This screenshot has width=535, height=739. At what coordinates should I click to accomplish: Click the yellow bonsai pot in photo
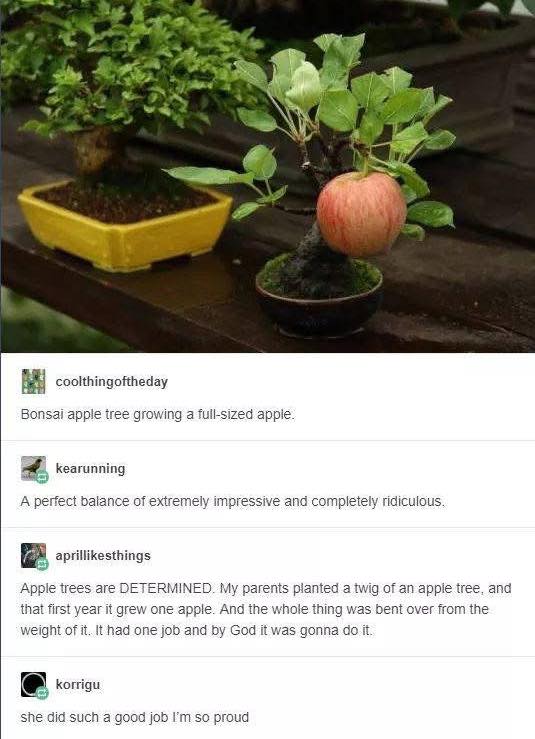(125, 227)
